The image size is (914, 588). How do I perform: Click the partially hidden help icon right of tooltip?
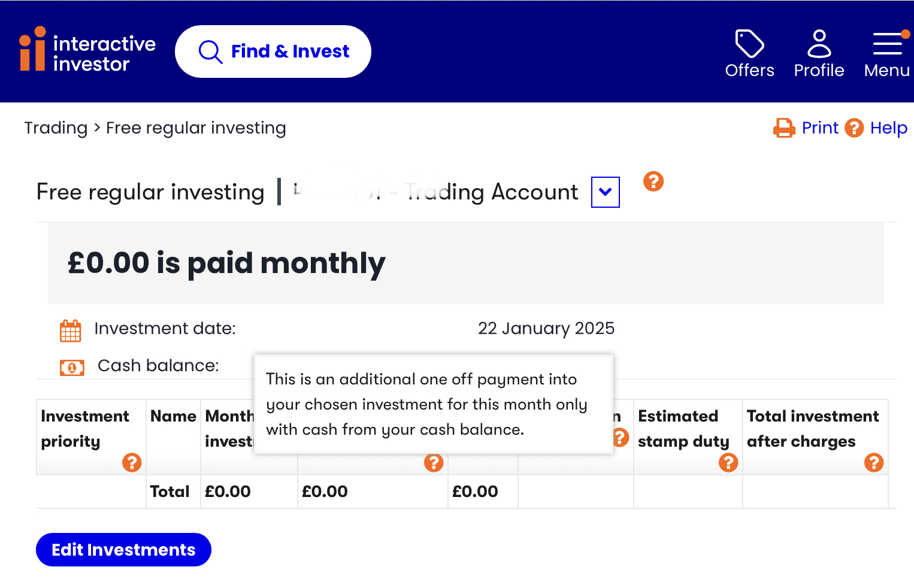click(621, 438)
